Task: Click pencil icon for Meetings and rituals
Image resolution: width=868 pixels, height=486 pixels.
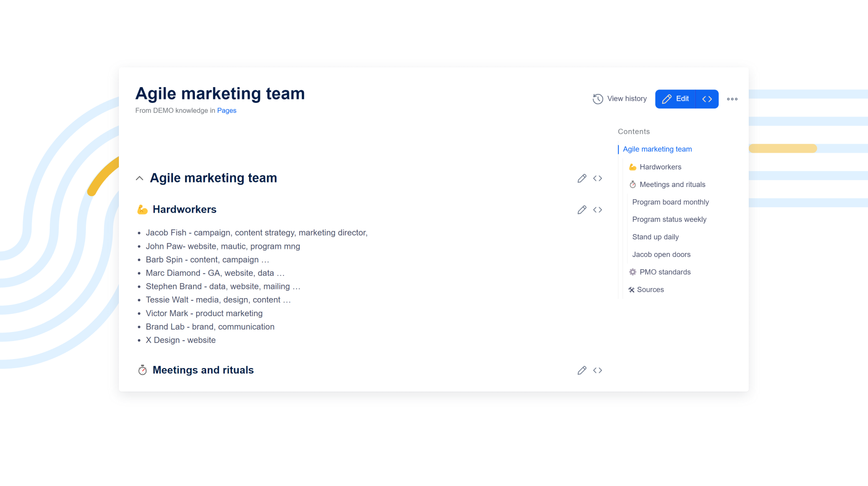Action: pos(582,370)
